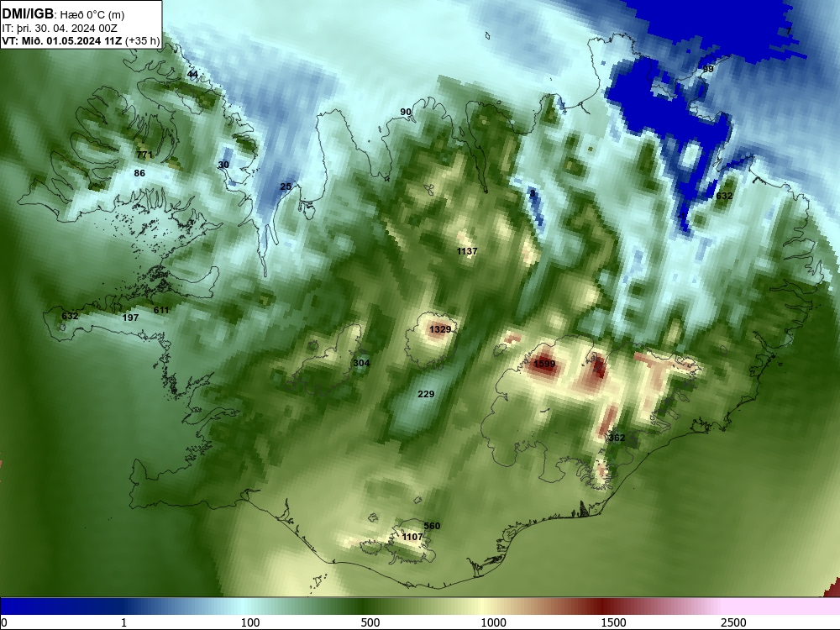Click the 1329 value inside the round ice cap

440,329
